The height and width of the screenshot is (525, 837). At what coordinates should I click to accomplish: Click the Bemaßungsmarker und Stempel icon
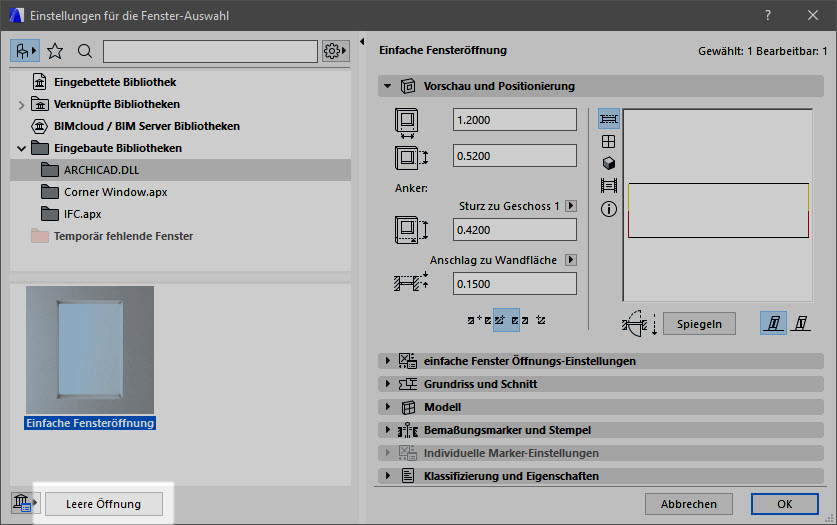408,430
